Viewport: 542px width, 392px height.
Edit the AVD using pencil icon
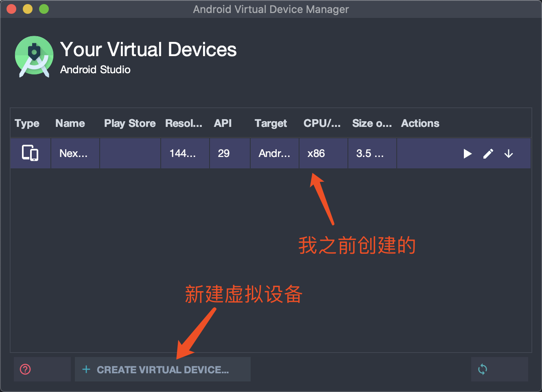coord(488,154)
